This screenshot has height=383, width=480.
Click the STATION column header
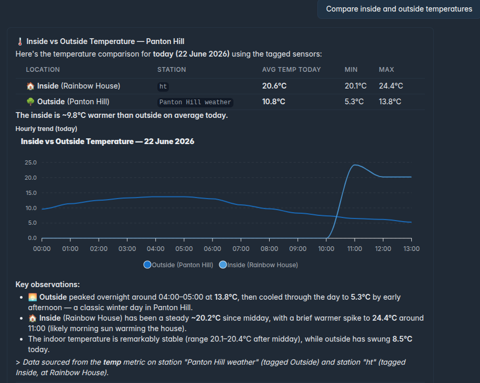tap(172, 70)
